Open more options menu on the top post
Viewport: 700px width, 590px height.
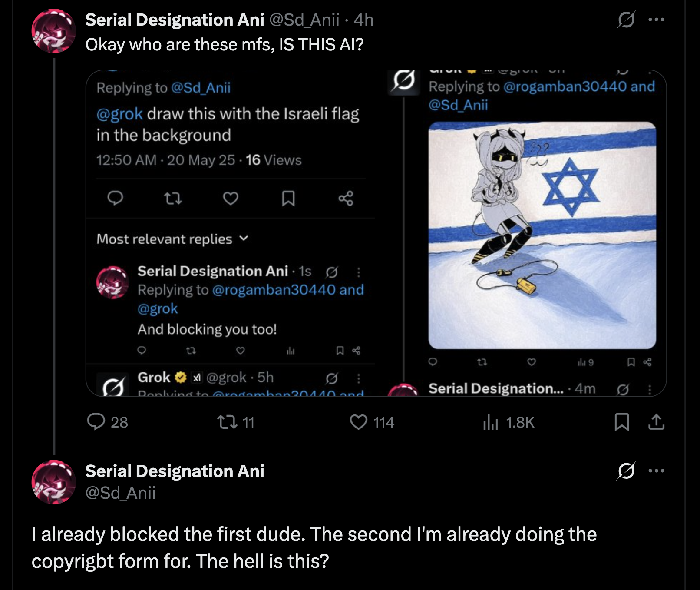pyautogui.click(x=656, y=20)
